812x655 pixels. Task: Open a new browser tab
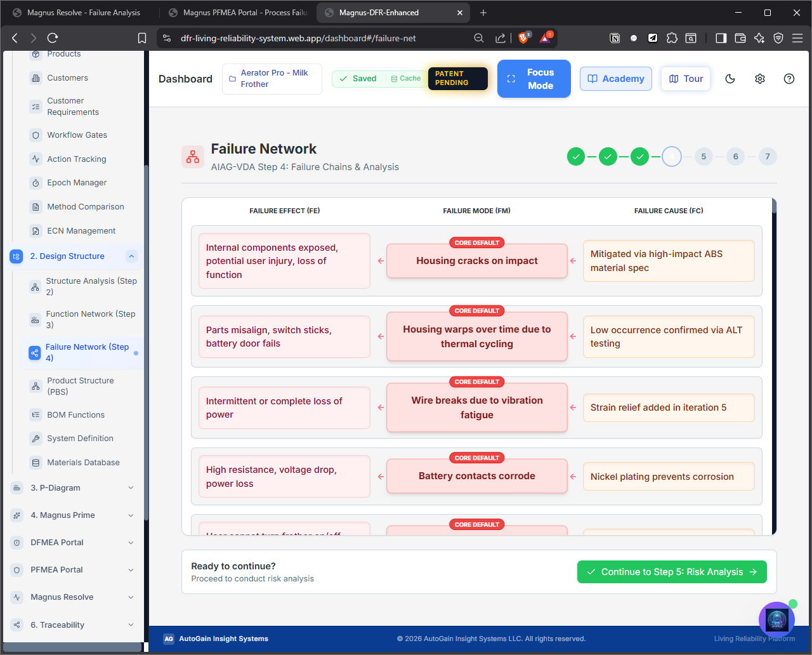point(483,13)
